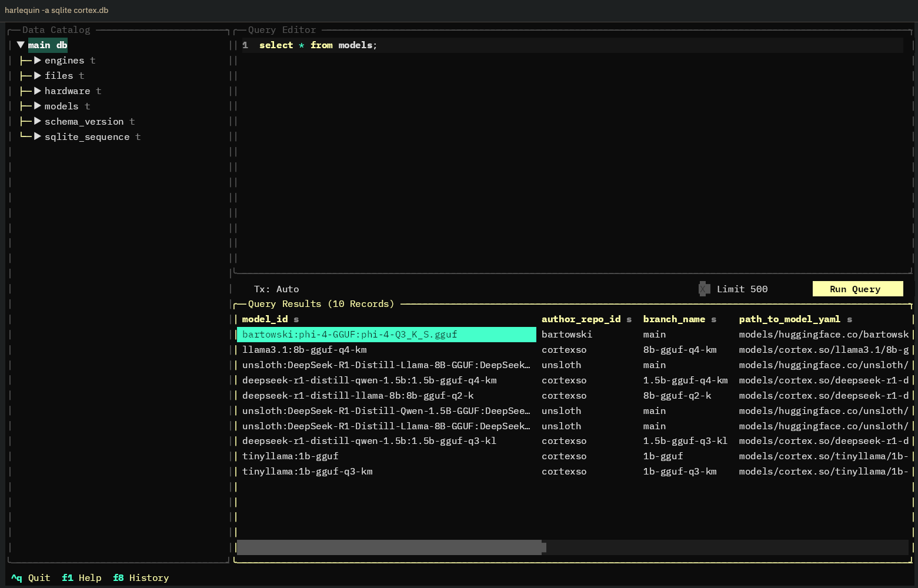Select cell tinyllama:1b-gguf in model_id
The width and height of the screenshot is (918, 588).
pos(387,456)
